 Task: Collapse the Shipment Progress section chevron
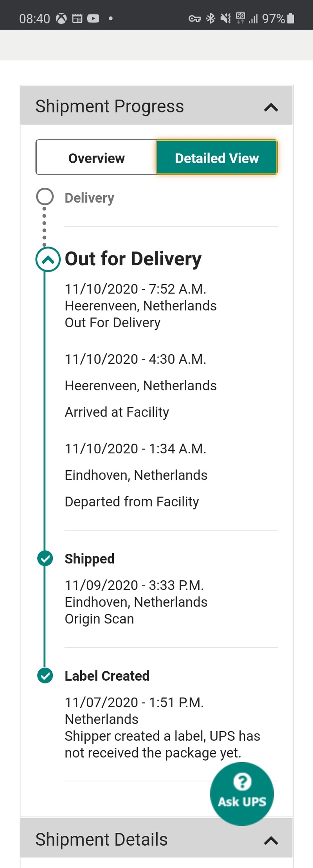coord(271,107)
